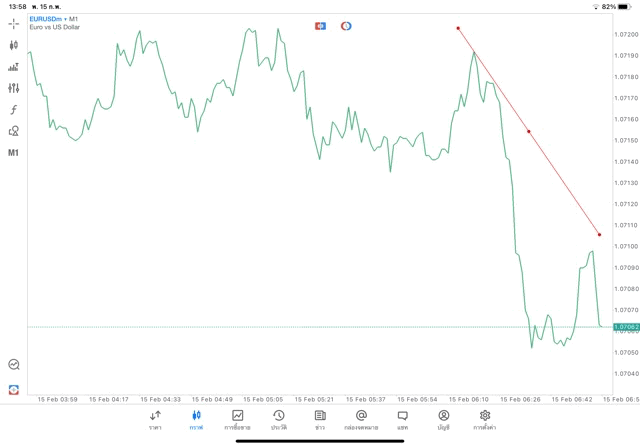This screenshot has height=447, width=640.
Task: Open the indicators function icon
Action: [x=14, y=110]
